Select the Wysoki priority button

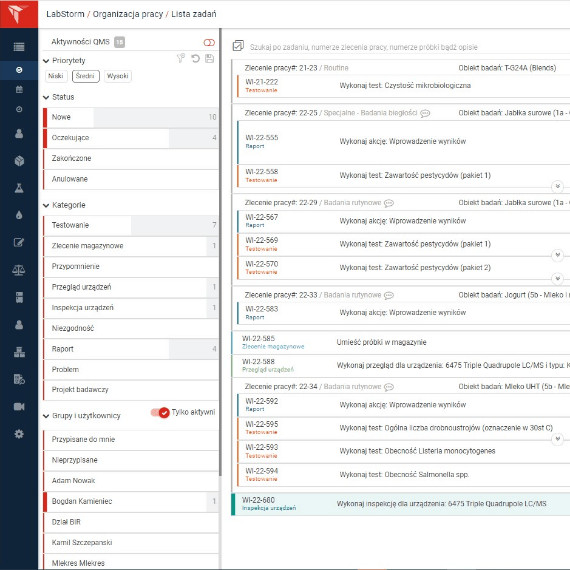point(117,76)
